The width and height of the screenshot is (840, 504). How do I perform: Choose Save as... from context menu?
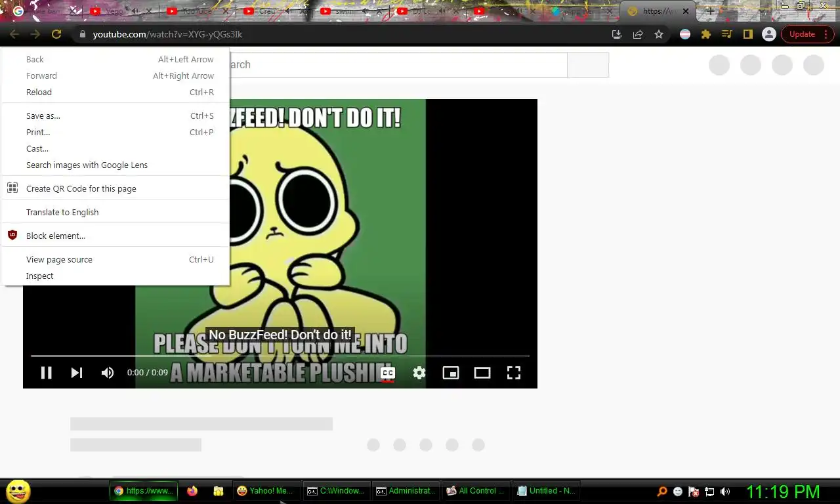pos(115,115)
